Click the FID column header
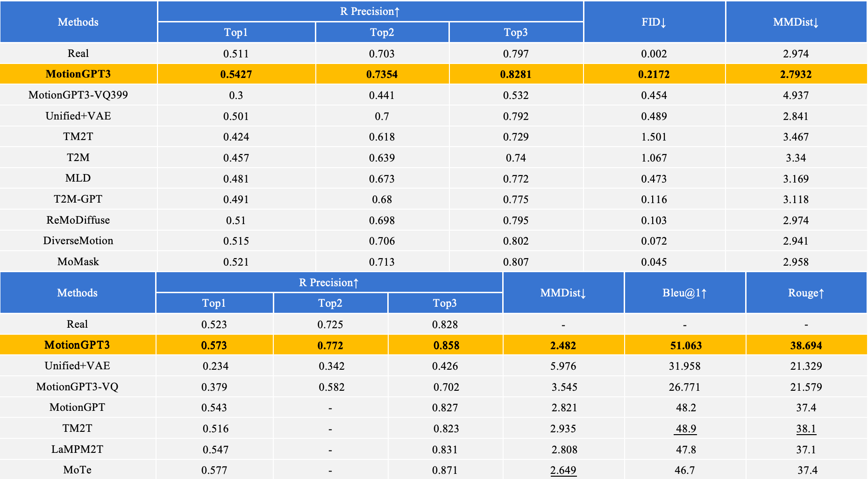 coord(654,22)
